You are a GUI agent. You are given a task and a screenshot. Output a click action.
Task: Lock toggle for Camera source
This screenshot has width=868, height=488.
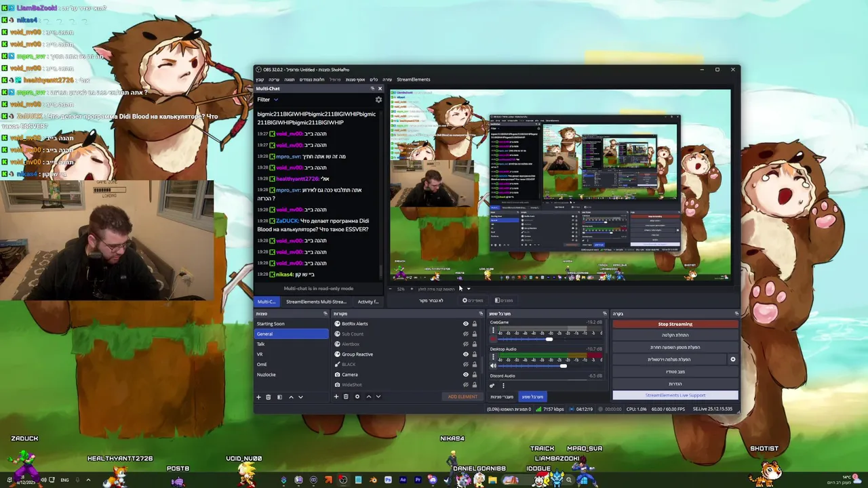point(475,375)
